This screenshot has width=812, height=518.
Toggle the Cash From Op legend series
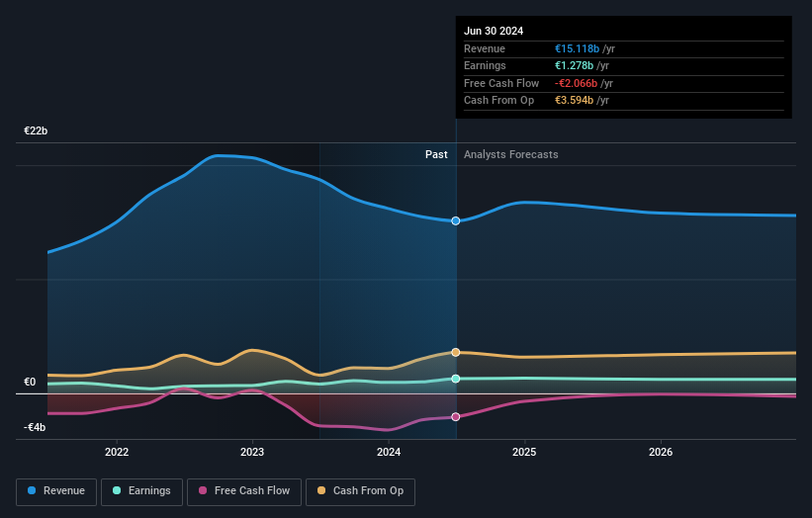(x=360, y=491)
